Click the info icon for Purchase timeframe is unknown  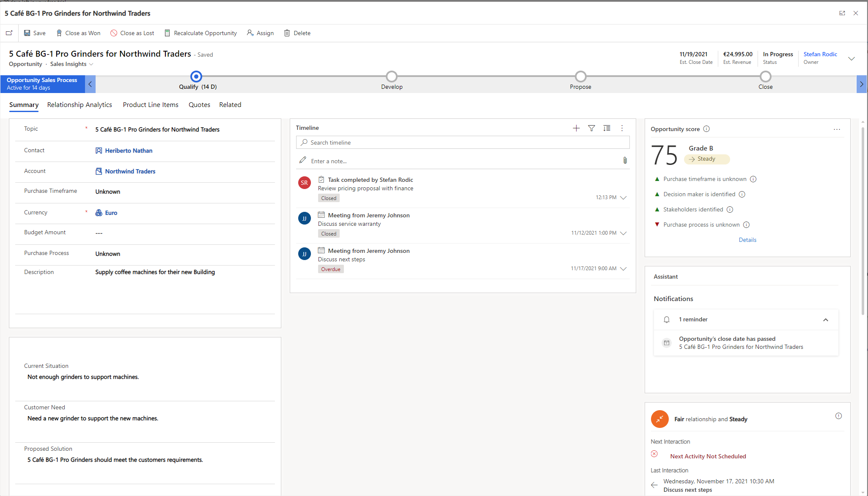pyautogui.click(x=753, y=179)
